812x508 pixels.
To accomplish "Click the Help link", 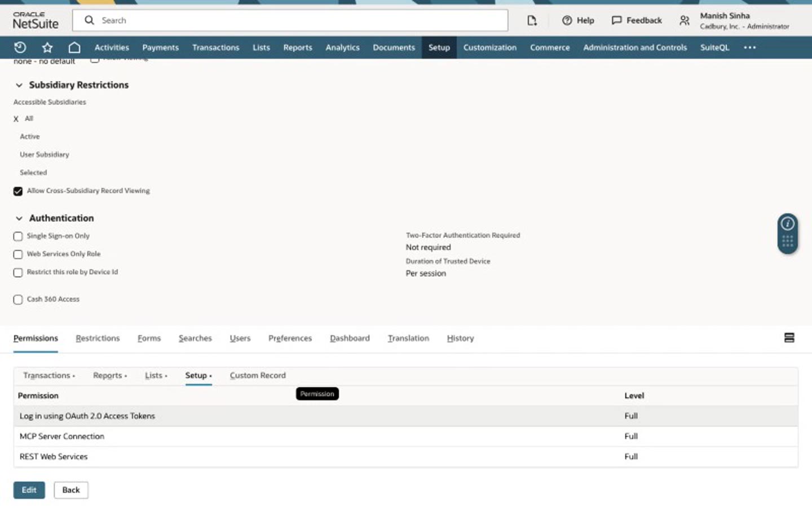I will click(585, 20).
